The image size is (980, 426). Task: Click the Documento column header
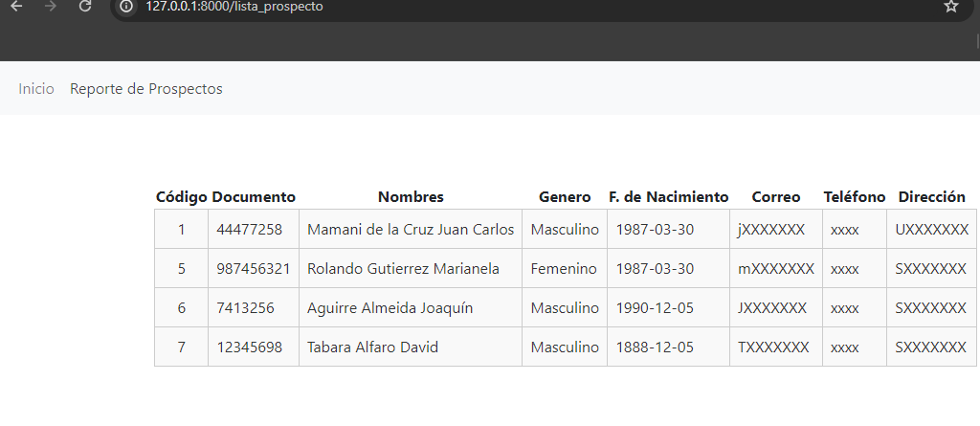[x=253, y=197]
